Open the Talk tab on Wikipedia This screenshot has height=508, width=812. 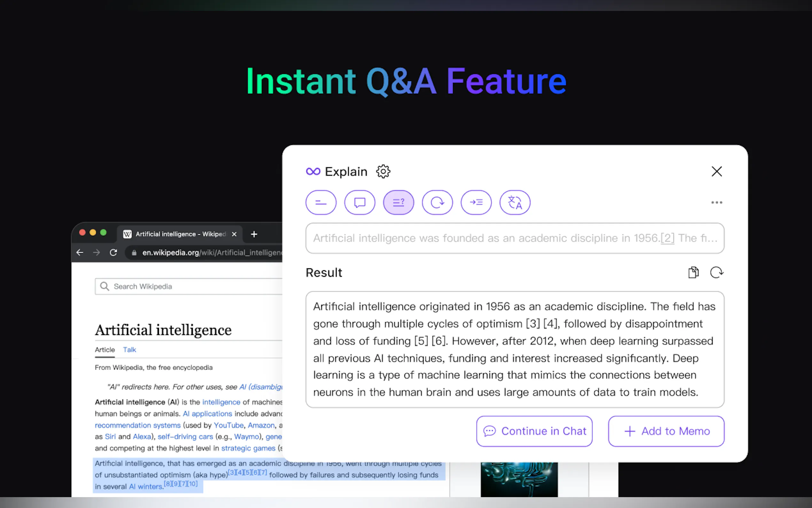pyautogui.click(x=129, y=350)
